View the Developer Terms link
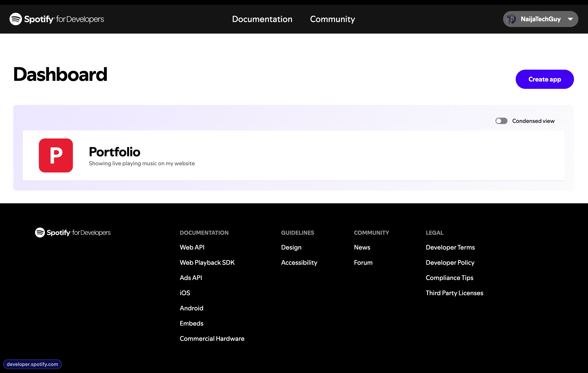Image resolution: width=588 pixels, height=373 pixels. (450, 247)
